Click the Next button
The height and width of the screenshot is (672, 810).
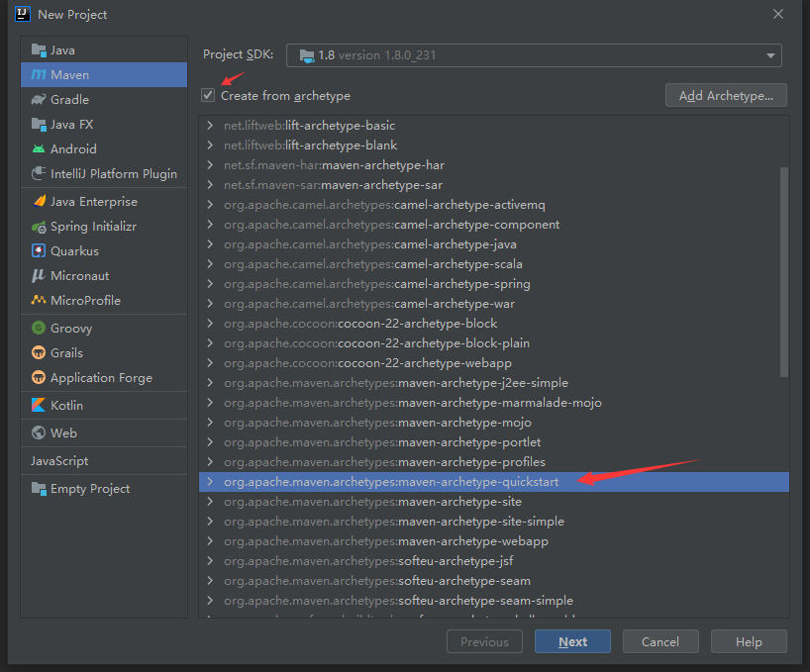tap(572, 641)
